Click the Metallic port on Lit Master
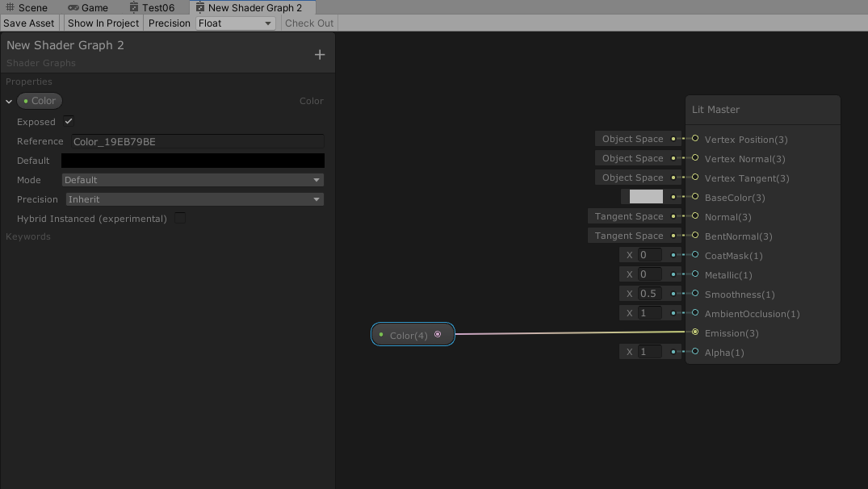This screenshot has height=489, width=868. 694,274
